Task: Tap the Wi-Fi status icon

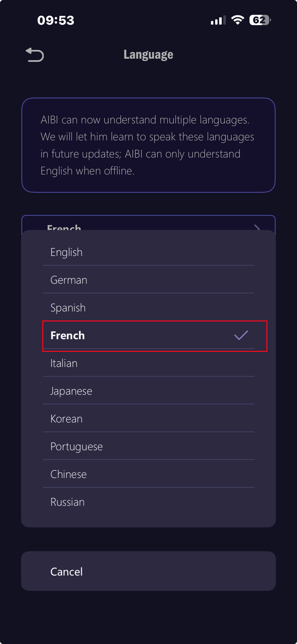Action: (x=238, y=20)
